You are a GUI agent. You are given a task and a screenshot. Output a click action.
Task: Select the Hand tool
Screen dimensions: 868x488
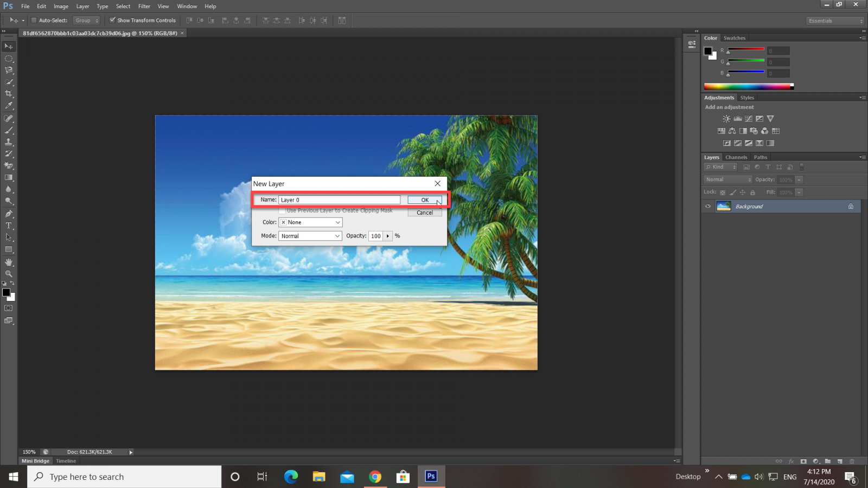tap(9, 262)
